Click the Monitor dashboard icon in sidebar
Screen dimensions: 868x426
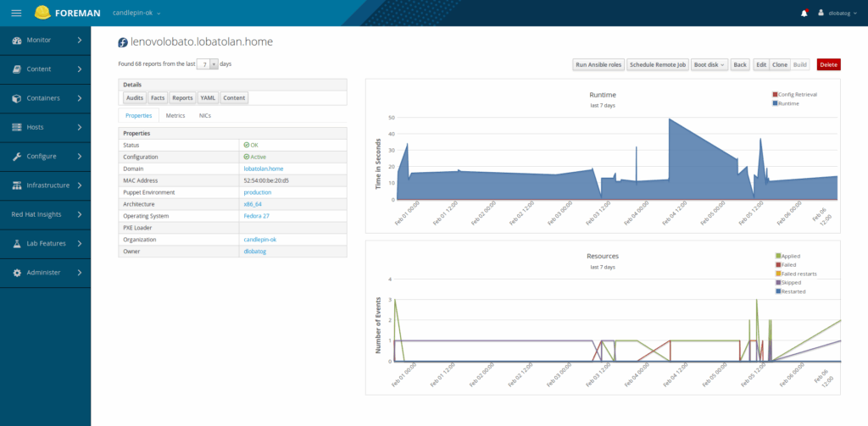click(17, 40)
